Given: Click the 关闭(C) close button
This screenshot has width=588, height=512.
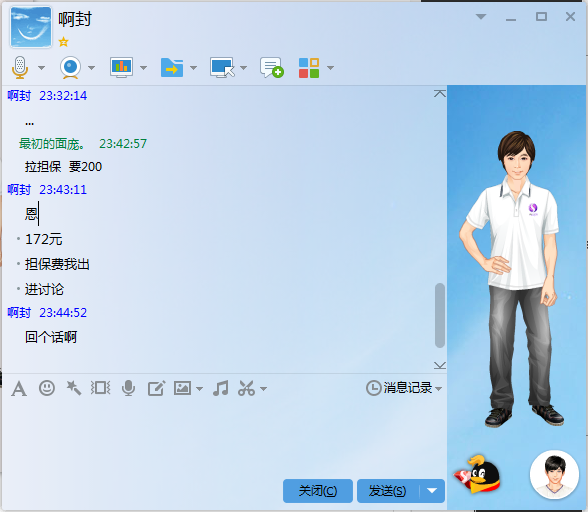Looking at the screenshot, I should coord(318,491).
